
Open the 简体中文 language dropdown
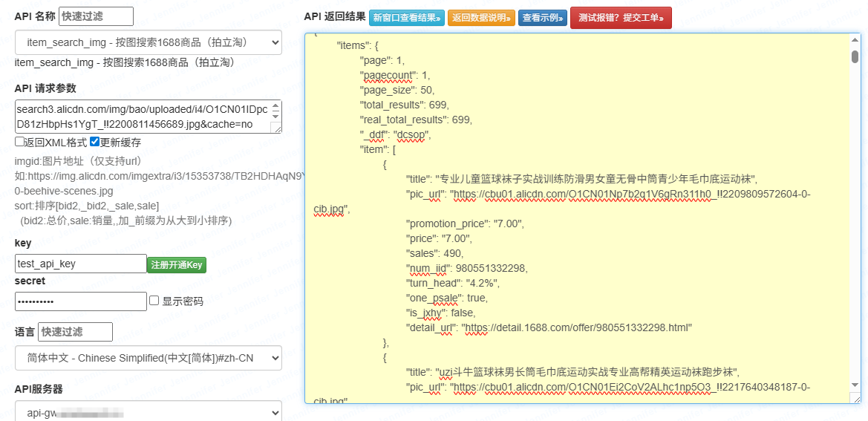tap(148, 358)
